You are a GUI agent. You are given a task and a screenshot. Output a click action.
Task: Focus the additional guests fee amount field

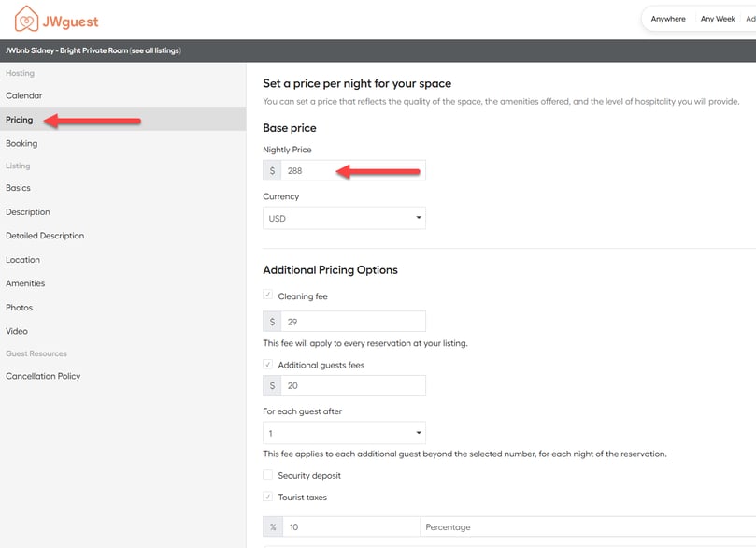pyautogui.click(x=353, y=385)
